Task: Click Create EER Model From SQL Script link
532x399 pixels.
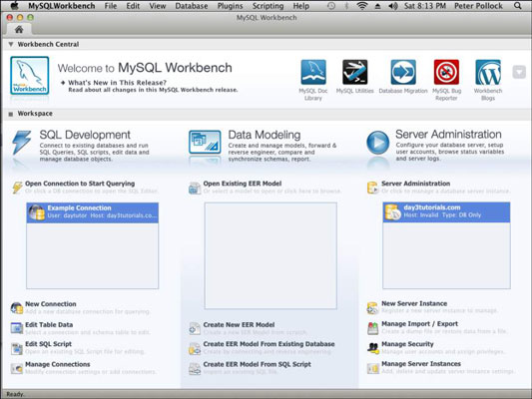Action: tap(257, 364)
